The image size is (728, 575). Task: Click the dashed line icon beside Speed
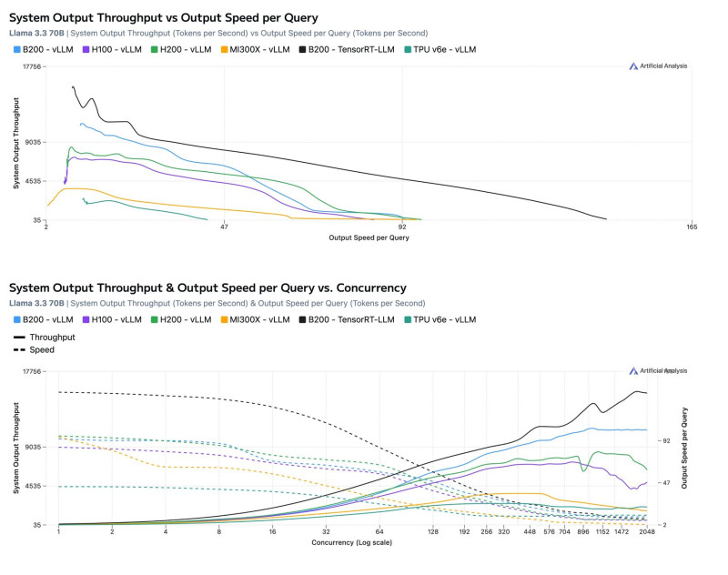pyautogui.click(x=20, y=349)
